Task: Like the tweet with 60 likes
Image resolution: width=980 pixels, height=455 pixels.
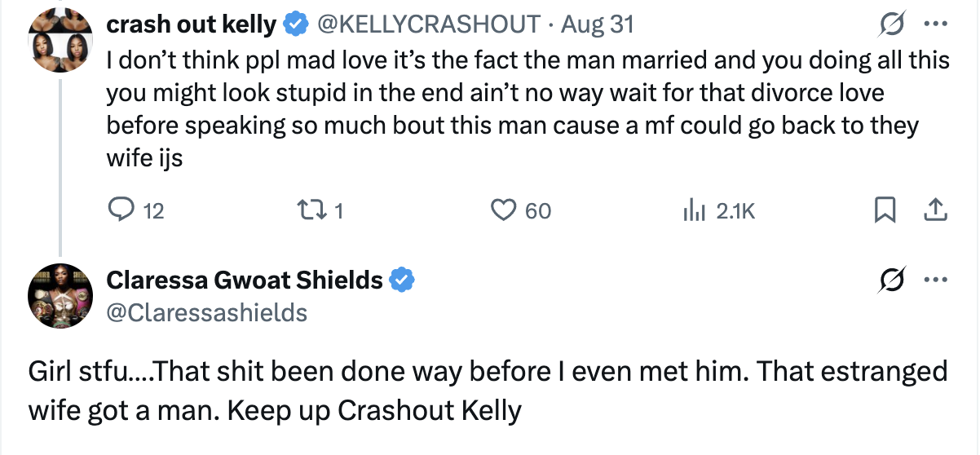Action: pos(521,211)
